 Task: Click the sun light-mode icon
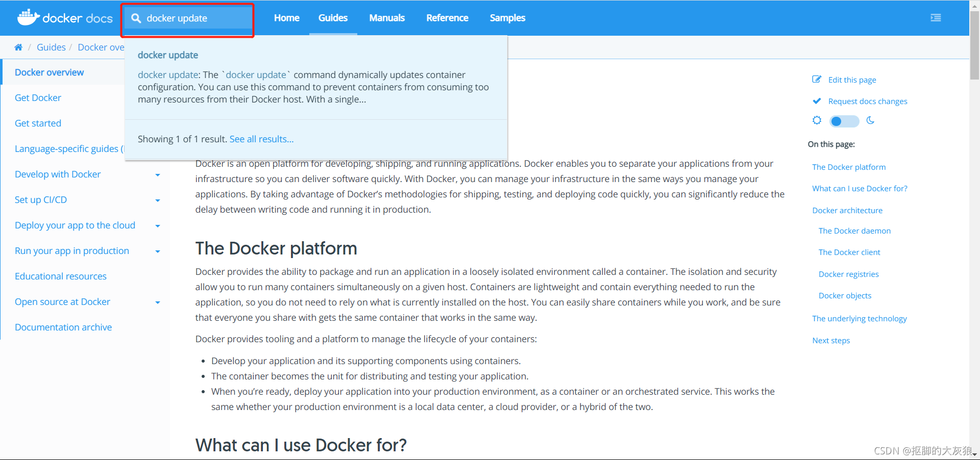pyautogui.click(x=817, y=120)
